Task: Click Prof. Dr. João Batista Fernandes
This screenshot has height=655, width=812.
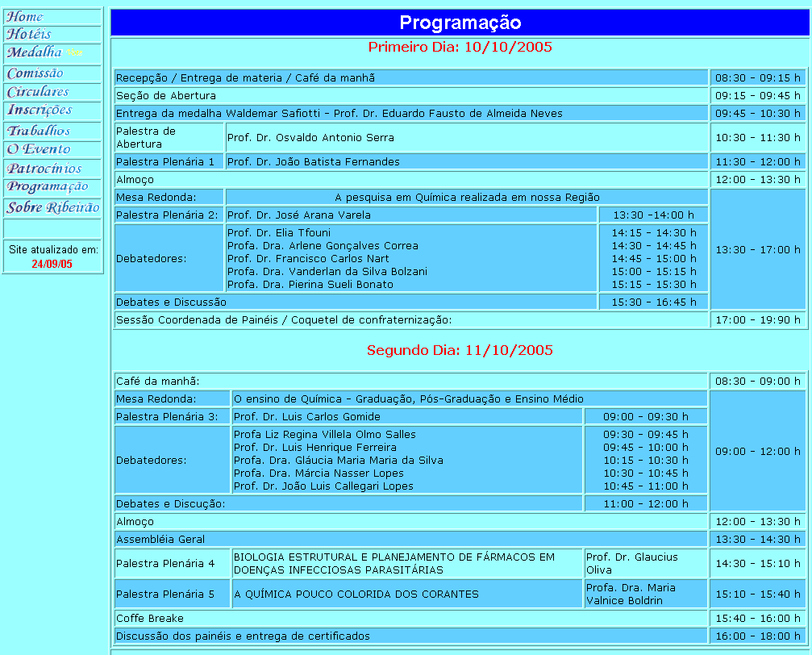Action: pyautogui.click(x=314, y=161)
